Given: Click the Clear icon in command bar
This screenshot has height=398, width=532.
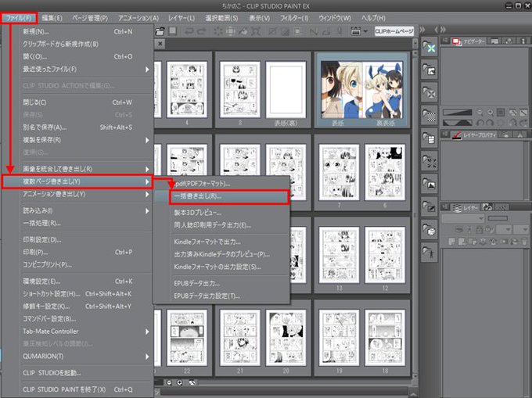Looking at the screenshot, I should [217, 31].
